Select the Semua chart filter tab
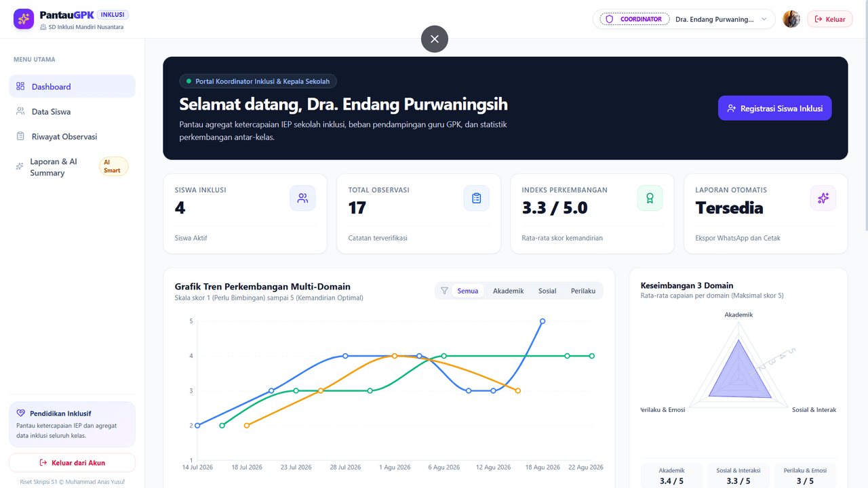 [468, 291]
